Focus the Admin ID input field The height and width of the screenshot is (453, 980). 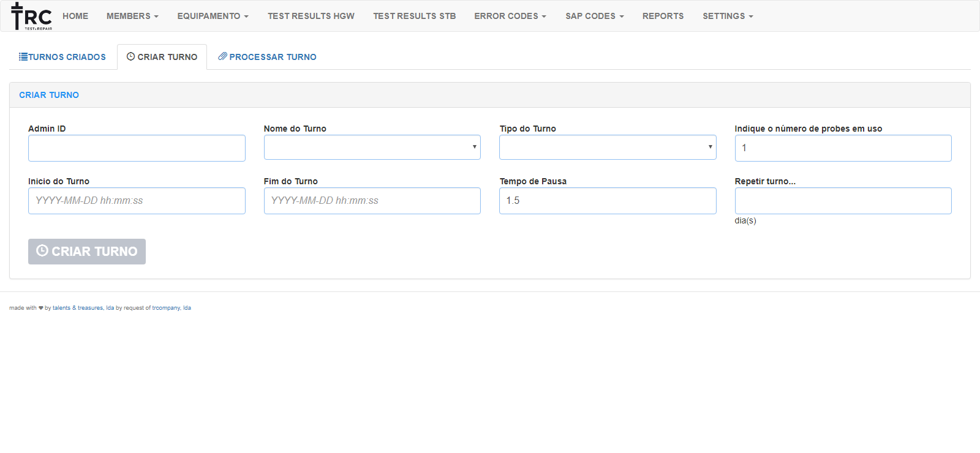(137, 148)
